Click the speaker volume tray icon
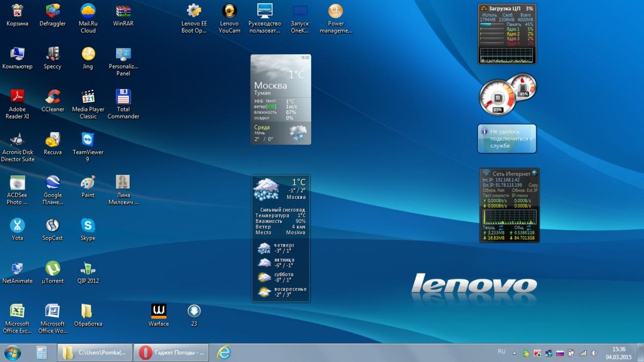The image size is (644, 362). click(x=593, y=353)
